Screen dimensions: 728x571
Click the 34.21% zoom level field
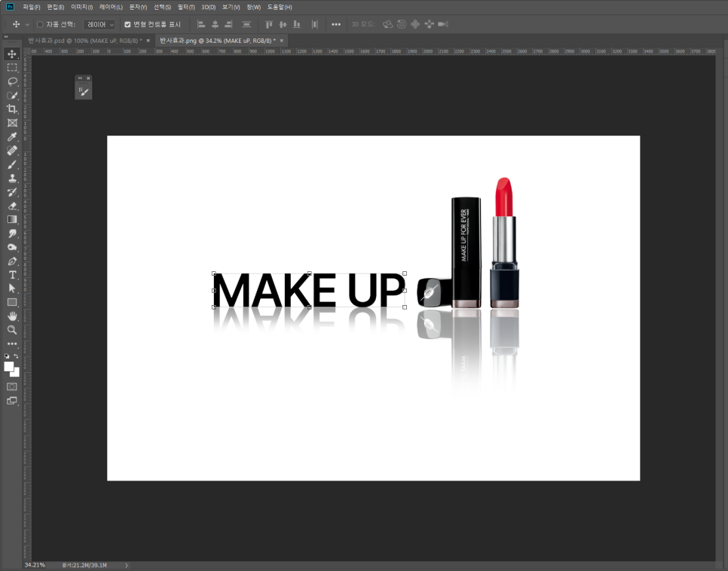(35, 564)
